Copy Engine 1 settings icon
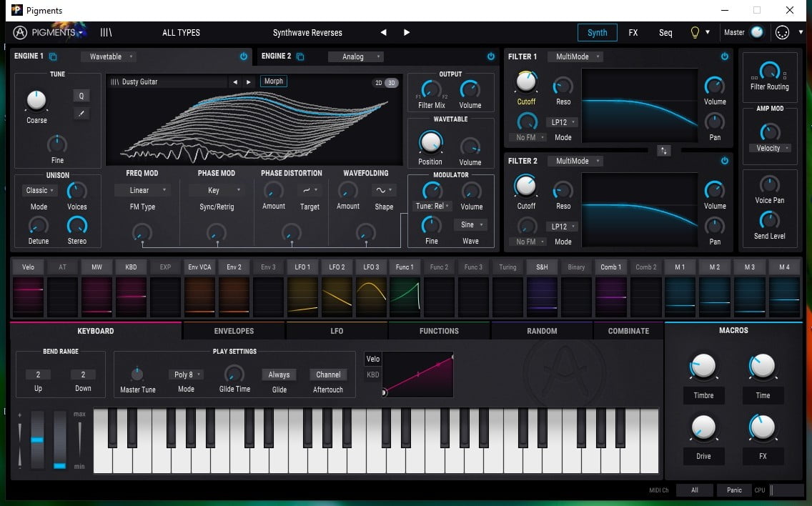The height and width of the screenshot is (506, 812). point(53,56)
